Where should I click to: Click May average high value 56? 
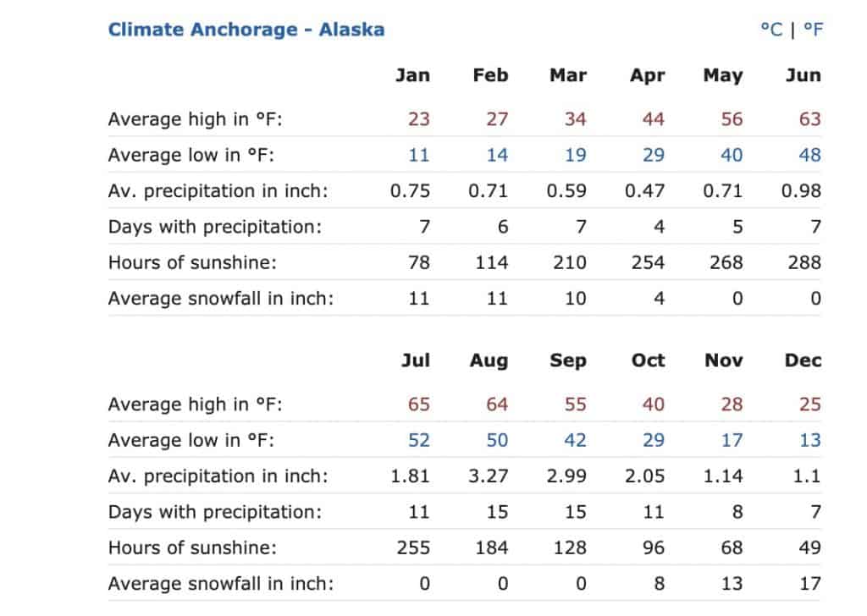(732, 119)
